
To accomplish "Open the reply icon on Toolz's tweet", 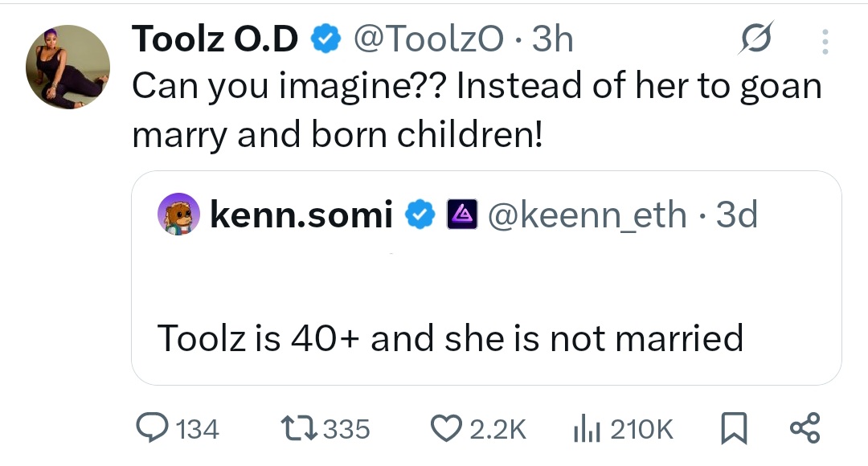I will click(x=153, y=428).
